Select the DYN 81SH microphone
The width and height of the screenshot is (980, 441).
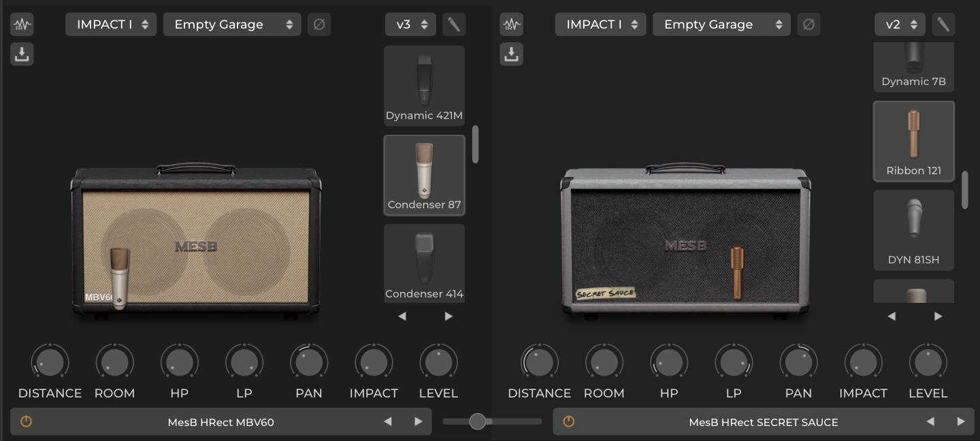pyautogui.click(x=913, y=230)
